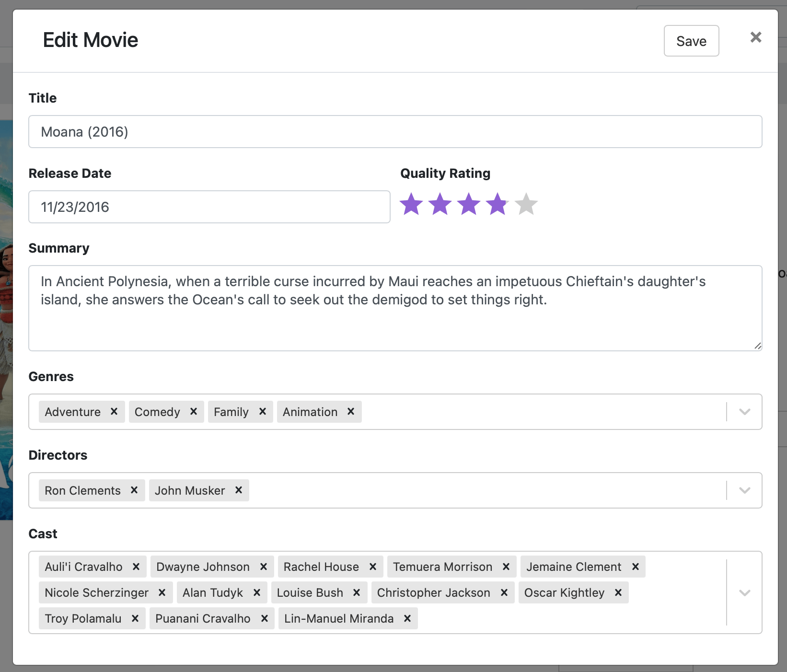This screenshot has height=672, width=787.
Task: Remove the Family genre tag
Action: pos(263,412)
